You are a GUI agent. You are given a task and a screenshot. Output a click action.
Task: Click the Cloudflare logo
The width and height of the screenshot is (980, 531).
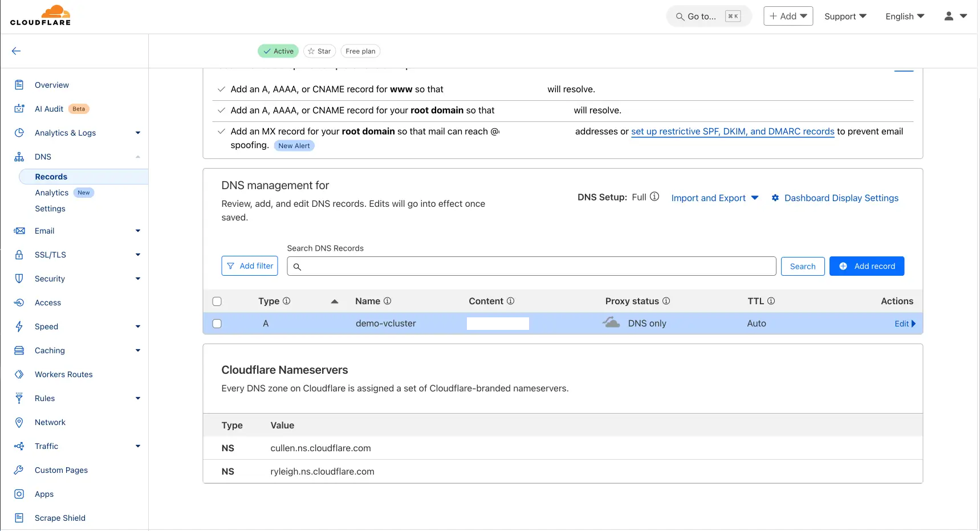(x=40, y=15)
